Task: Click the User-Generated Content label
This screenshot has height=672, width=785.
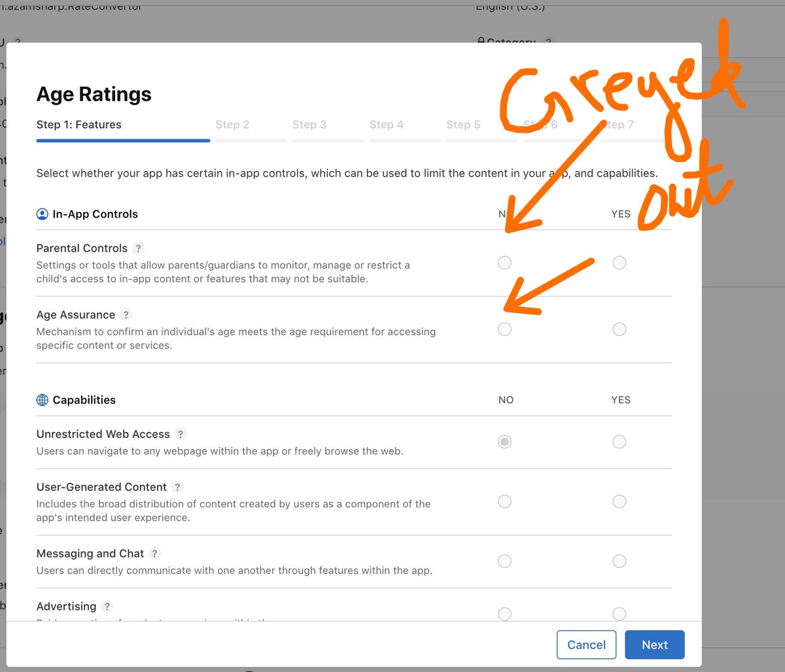Action: tap(101, 487)
